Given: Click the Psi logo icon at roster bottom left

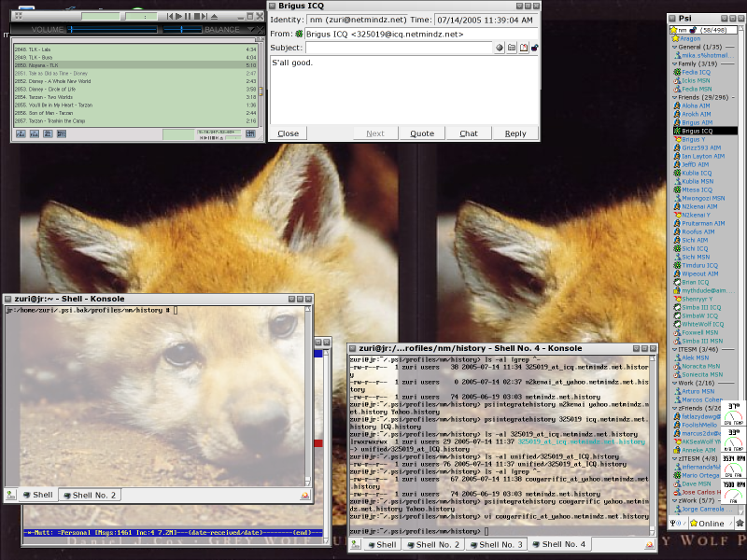Looking at the screenshot, I should (x=672, y=524).
